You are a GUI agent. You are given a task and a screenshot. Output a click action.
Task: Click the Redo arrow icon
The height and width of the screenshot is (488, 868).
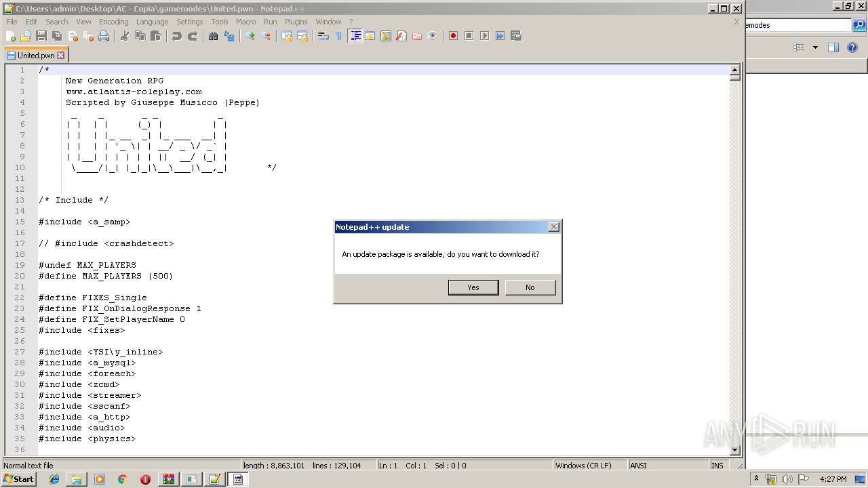click(x=193, y=36)
